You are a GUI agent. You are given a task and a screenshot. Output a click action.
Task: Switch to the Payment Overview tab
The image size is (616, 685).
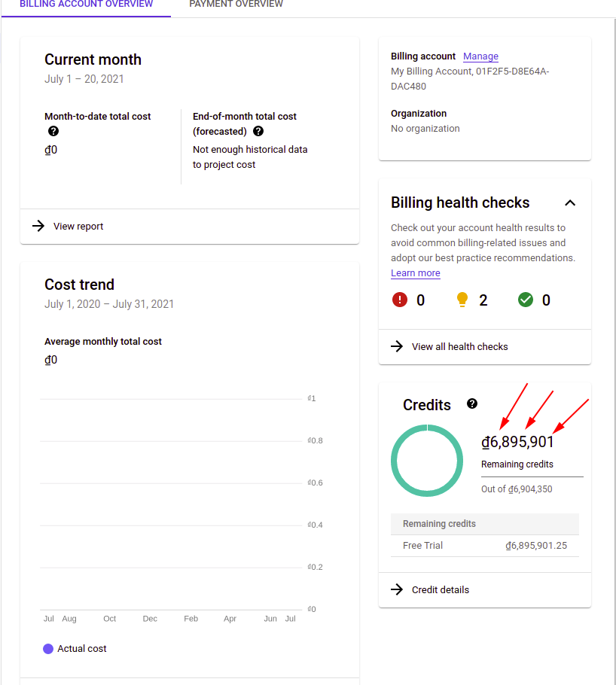tap(236, 5)
